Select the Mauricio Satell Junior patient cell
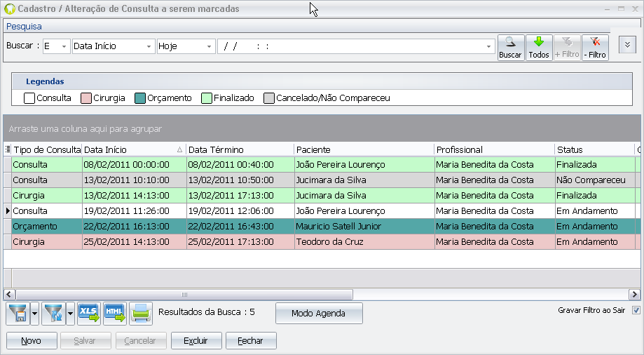The height and width of the screenshot is (355, 644). click(x=364, y=227)
